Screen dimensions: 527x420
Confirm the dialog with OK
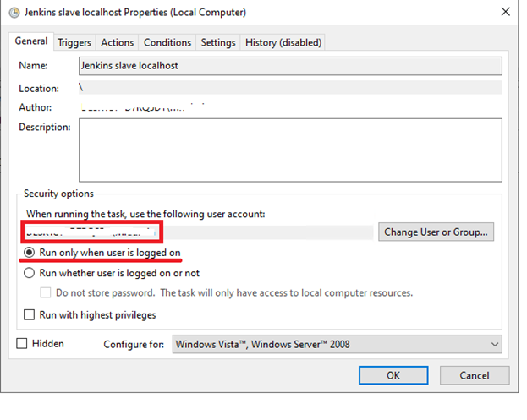[x=393, y=375]
